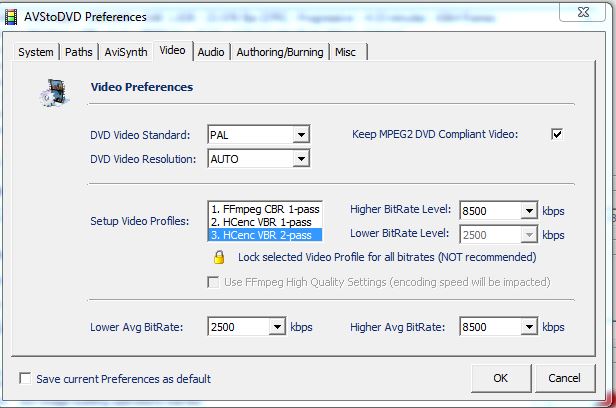616x408 pixels.
Task: Check Use FFmpeg High Quality Settings box
Action: [x=212, y=282]
